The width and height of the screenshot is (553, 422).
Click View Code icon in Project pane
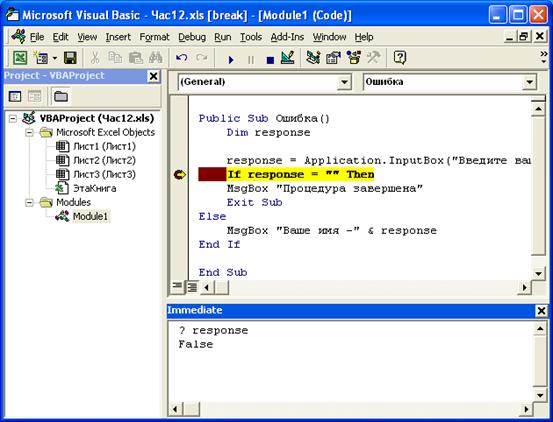click(15, 96)
